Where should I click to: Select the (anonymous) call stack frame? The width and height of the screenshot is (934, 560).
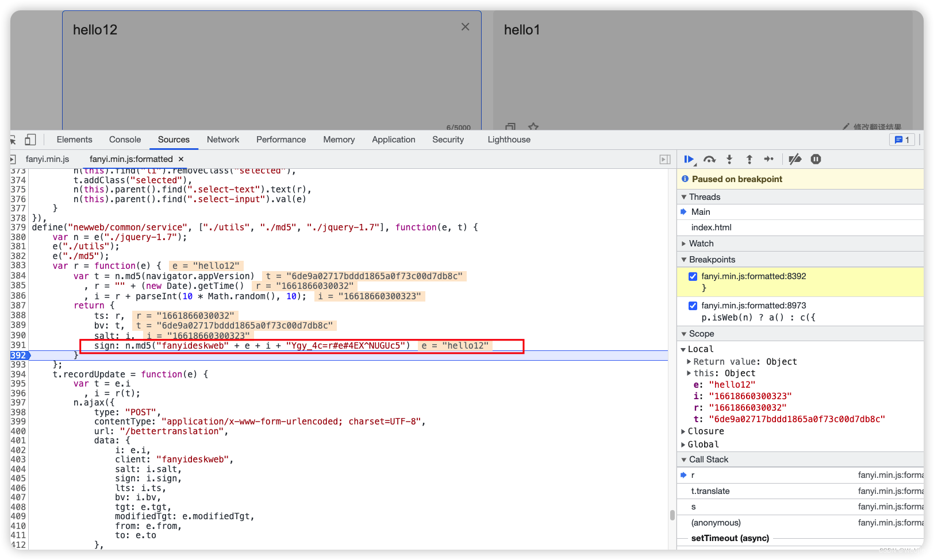tap(800, 523)
